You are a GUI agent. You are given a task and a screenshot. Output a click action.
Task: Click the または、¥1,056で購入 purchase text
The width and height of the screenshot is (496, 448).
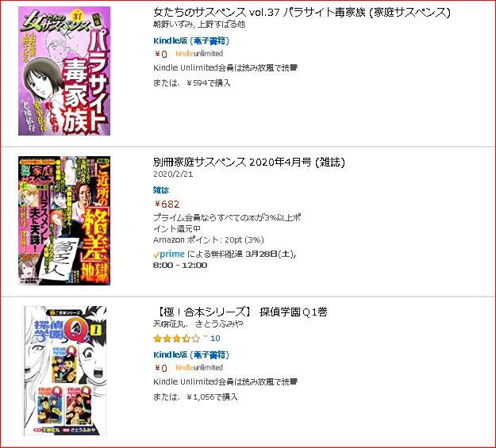195,396
